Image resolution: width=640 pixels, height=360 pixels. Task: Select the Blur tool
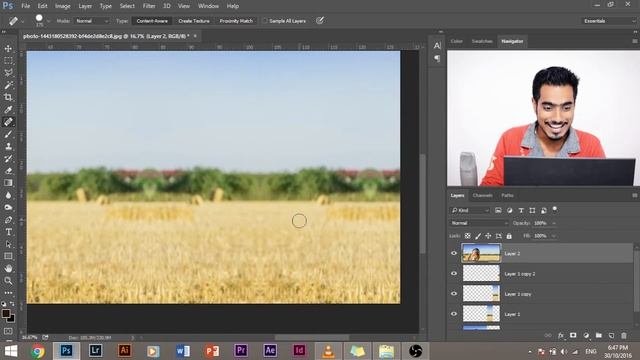8,195
